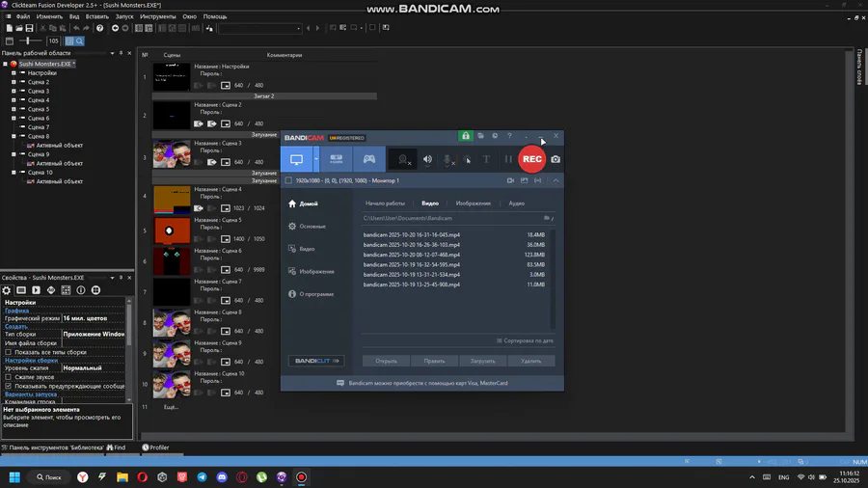Open the screen mode dropdown arrow in Bandicam
This screenshot has height=488, width=868.
[x=316, y=159]
